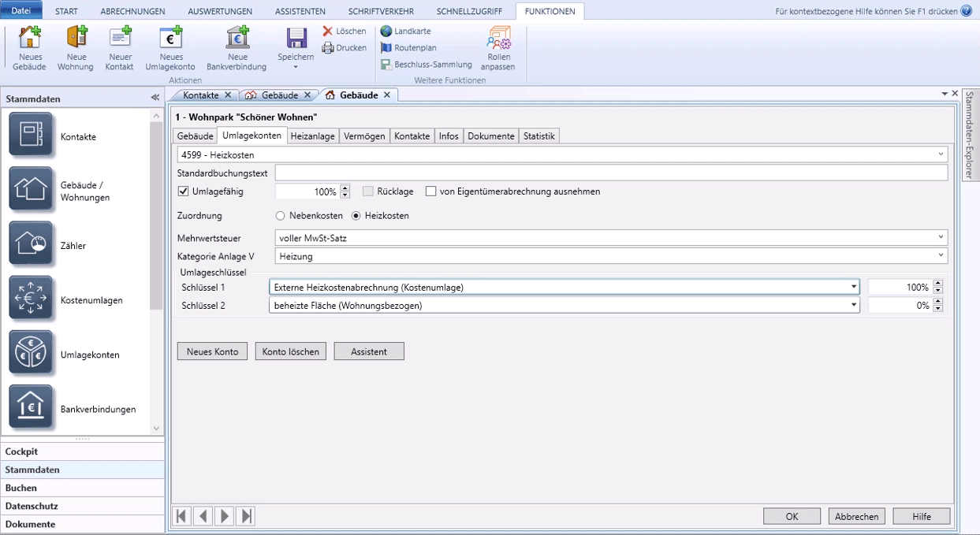980x535 pixels.
Task: Switch to the AUSWERTUNGEN ribbon tab
Action: click(x=220, y=12)
